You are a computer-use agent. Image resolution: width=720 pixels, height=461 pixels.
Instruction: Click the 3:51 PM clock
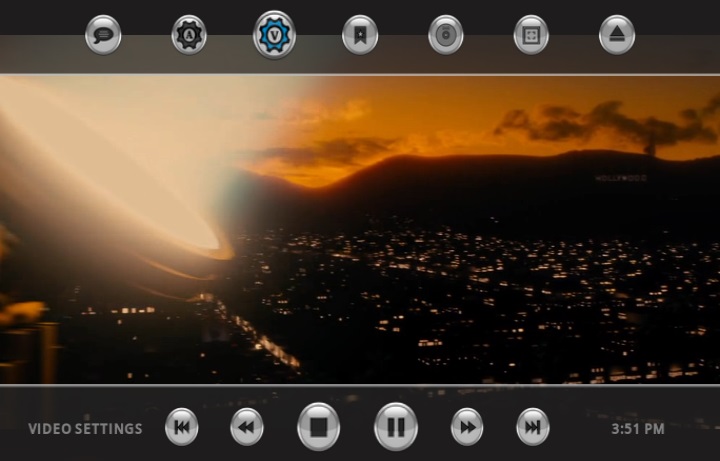pyautogui.click(x=638, y=429)
